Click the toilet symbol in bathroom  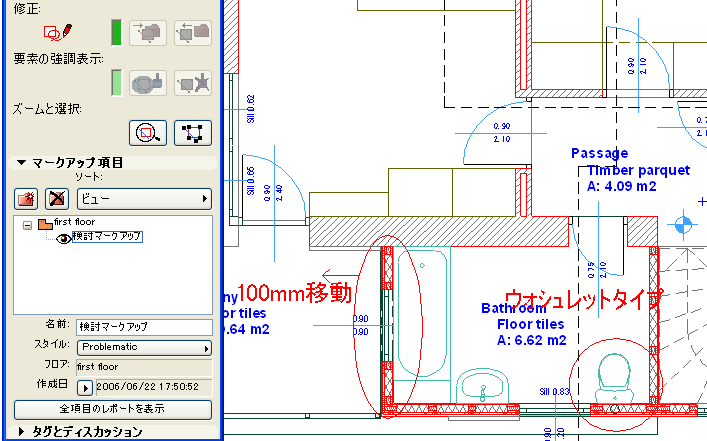[614, 379]
